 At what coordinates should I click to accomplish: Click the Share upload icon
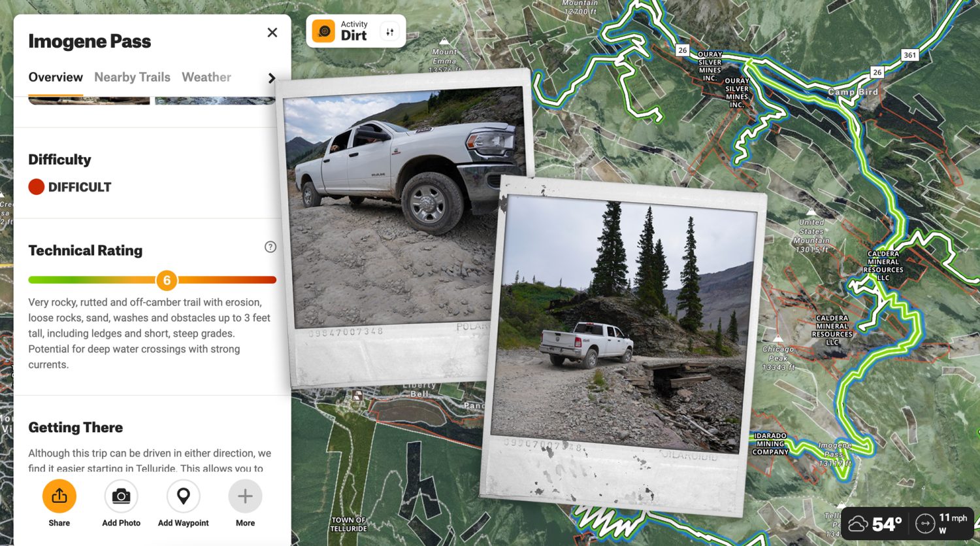[59, 496]
